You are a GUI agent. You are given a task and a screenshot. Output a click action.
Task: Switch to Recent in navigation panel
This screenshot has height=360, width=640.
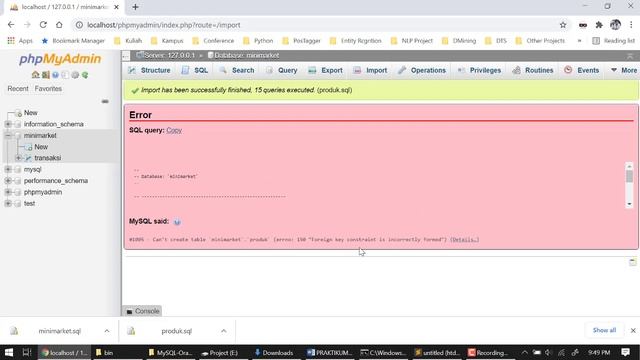point(18,89)
